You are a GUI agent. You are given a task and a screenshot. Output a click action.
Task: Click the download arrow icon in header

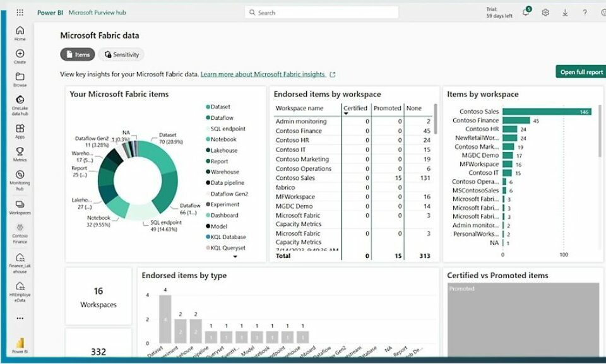point(565,13)
